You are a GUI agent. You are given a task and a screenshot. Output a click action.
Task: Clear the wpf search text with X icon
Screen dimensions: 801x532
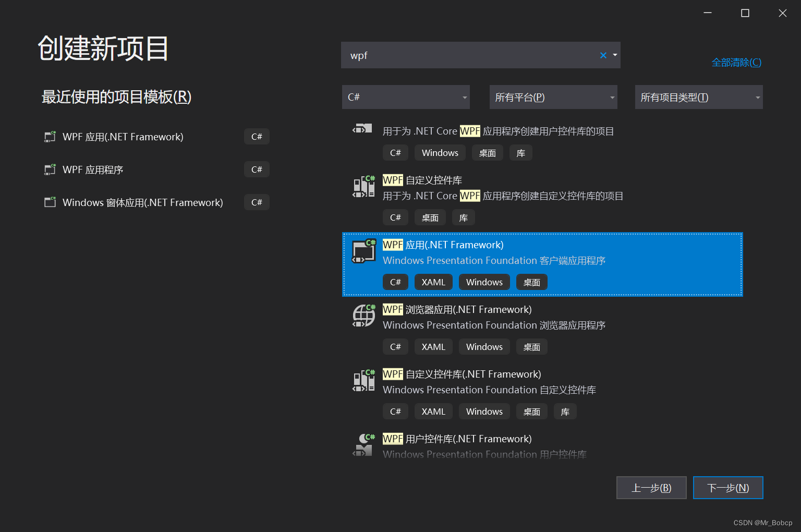(x=603, y=55)
